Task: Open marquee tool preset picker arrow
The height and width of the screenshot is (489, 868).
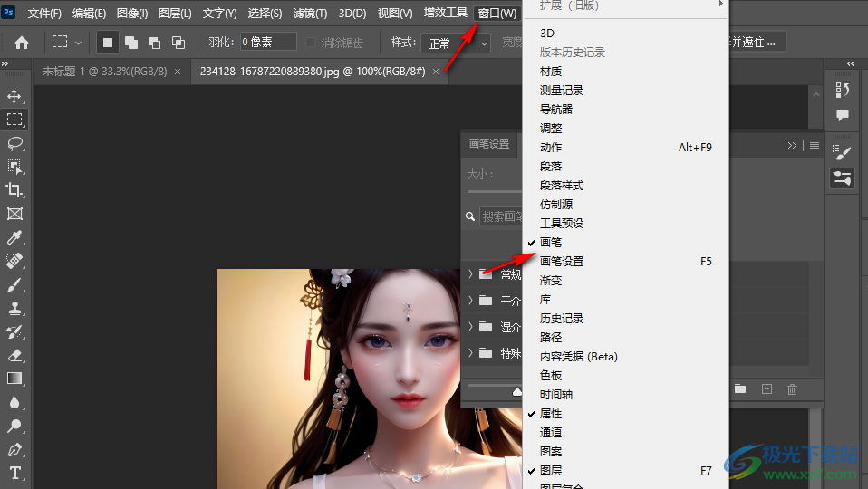Action: [78, 43]
